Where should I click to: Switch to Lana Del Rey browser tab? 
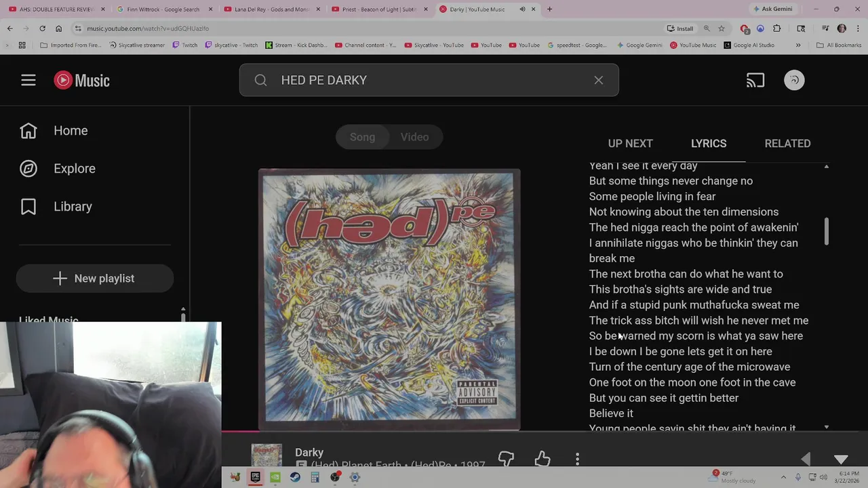click(271, 9)
